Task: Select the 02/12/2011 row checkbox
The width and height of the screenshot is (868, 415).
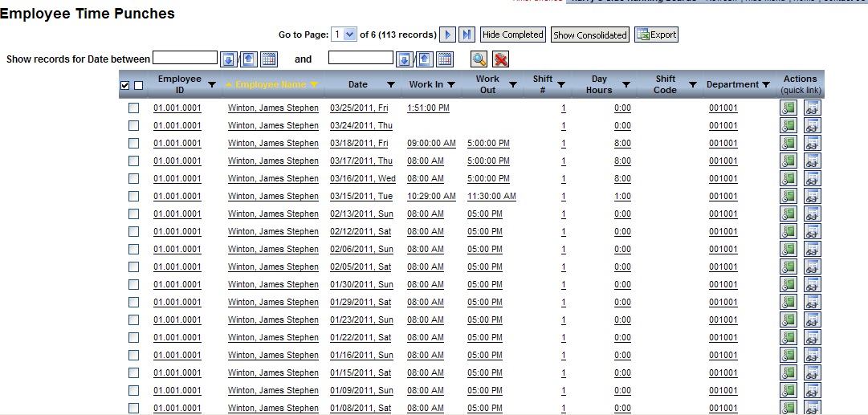Action: click(133, 231)
